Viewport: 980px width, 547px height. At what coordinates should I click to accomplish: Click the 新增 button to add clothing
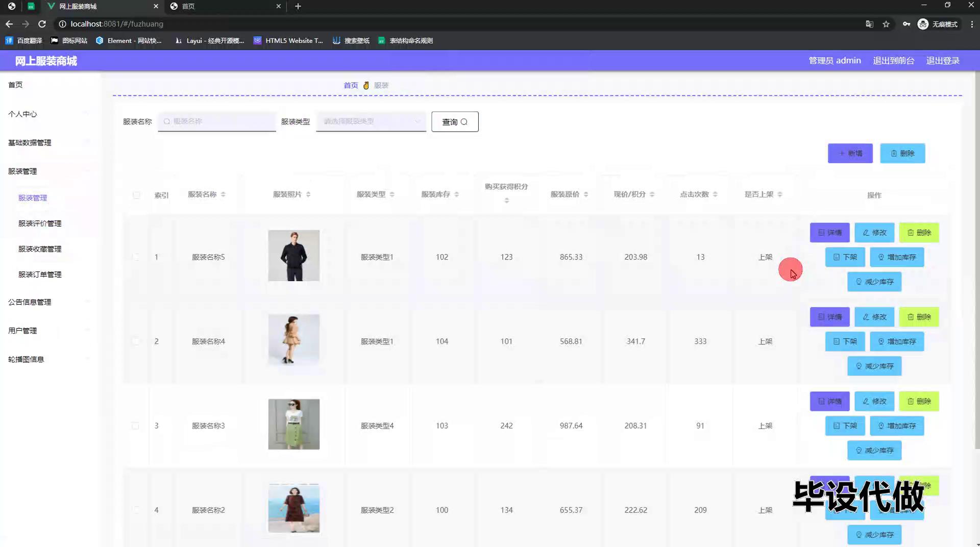pyautogui.click(x=850, y=153)
